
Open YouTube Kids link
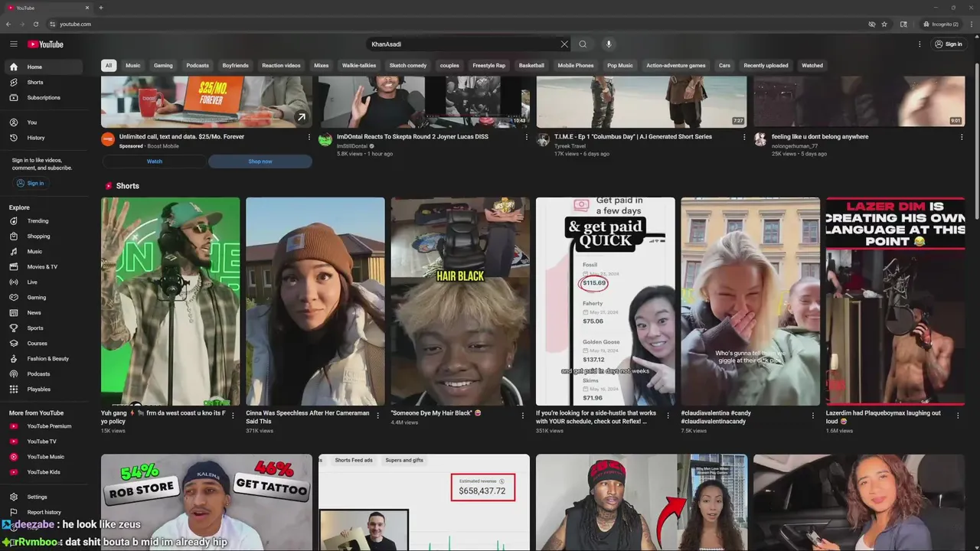click(45, 471)
